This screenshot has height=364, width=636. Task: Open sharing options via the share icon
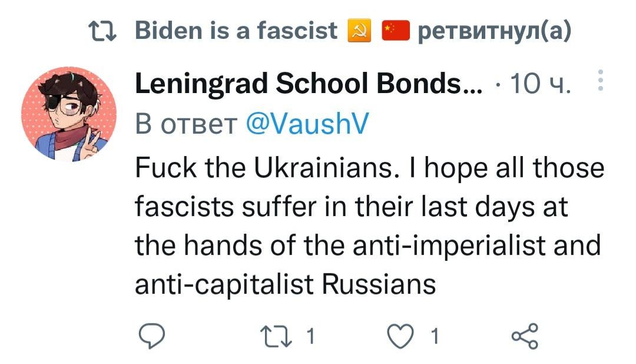point(524,337)
